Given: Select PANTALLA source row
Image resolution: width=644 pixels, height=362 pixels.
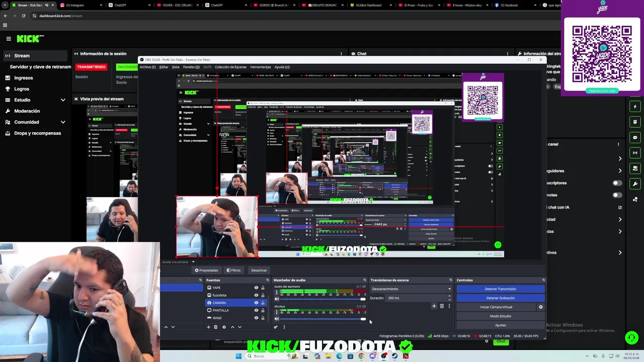Looking at the screenshot, I should (x=235, y=310).
